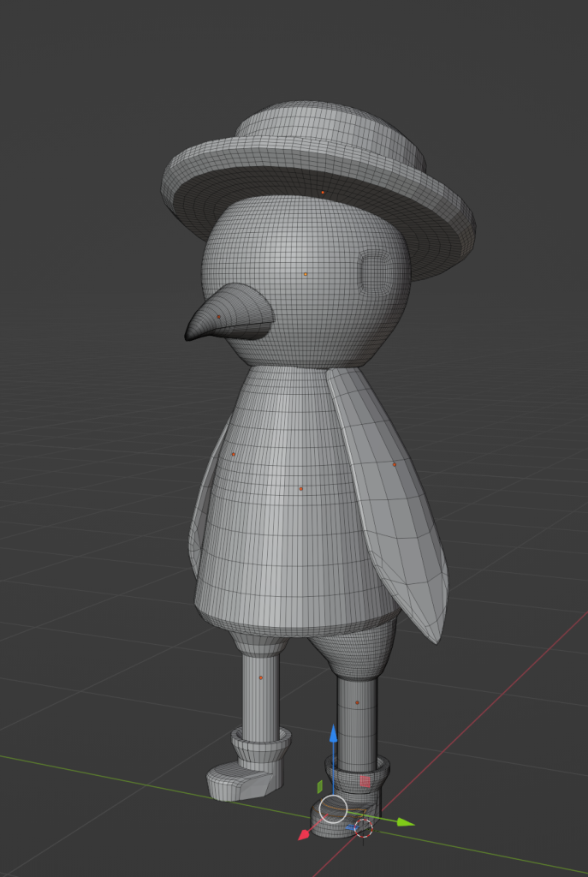This screenshot has width=588, height=877.
Task: Click the origin dot on the hat
Action: pyautogui.click(x=323, y=193)
